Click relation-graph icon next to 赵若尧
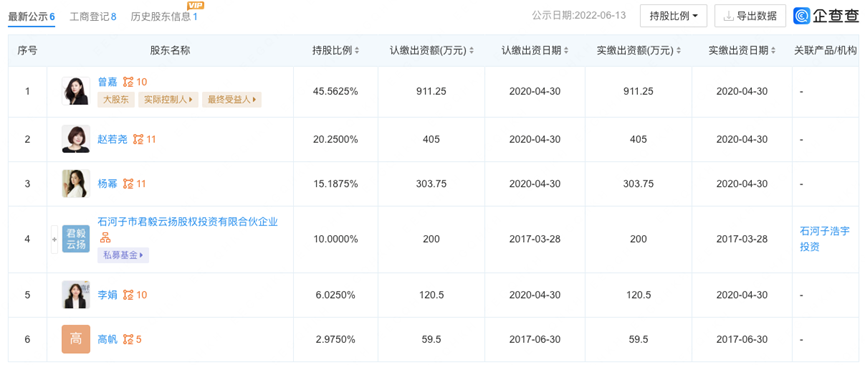This screenshot has width=865, height=365. point(138,139)
